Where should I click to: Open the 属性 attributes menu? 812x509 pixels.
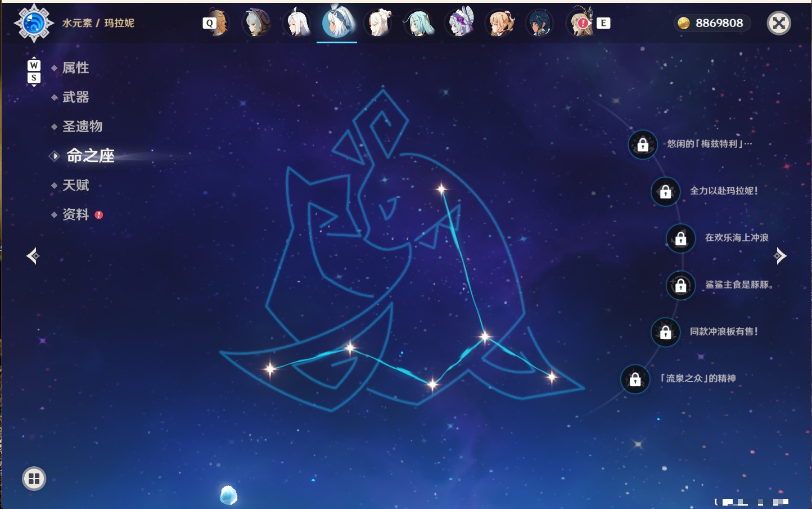(75, 68)
